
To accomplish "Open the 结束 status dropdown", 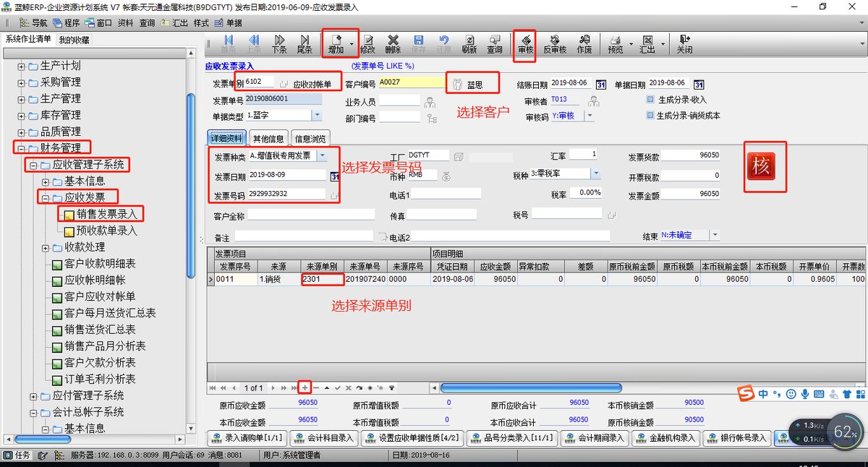I will click(x=715, y=235).
